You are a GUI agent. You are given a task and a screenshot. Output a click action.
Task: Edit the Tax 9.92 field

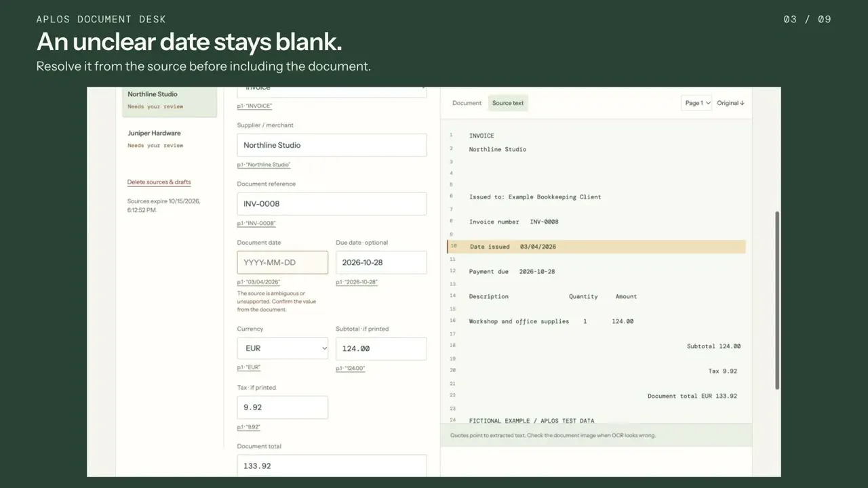[282, 407]
